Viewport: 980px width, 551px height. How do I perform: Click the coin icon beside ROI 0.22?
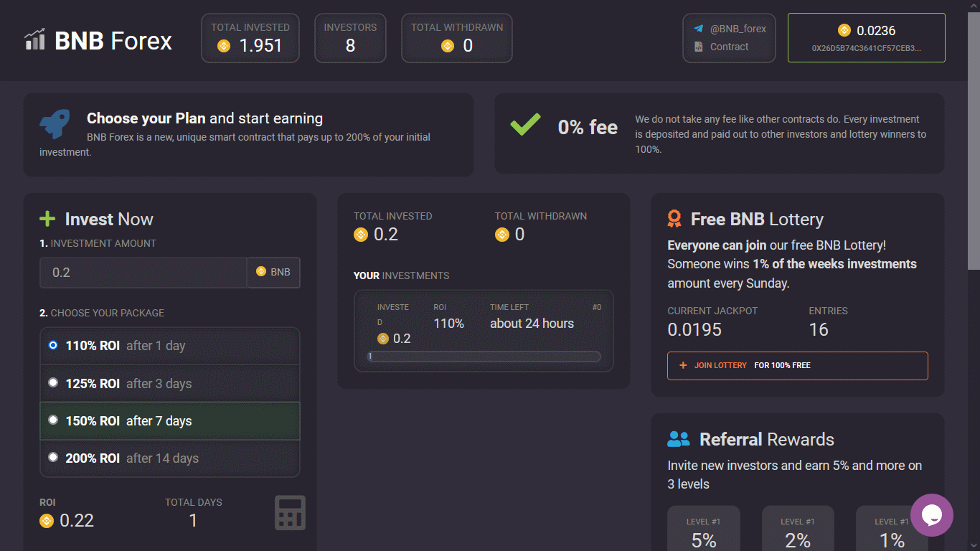pyautogui.click(x=47, y=521)
